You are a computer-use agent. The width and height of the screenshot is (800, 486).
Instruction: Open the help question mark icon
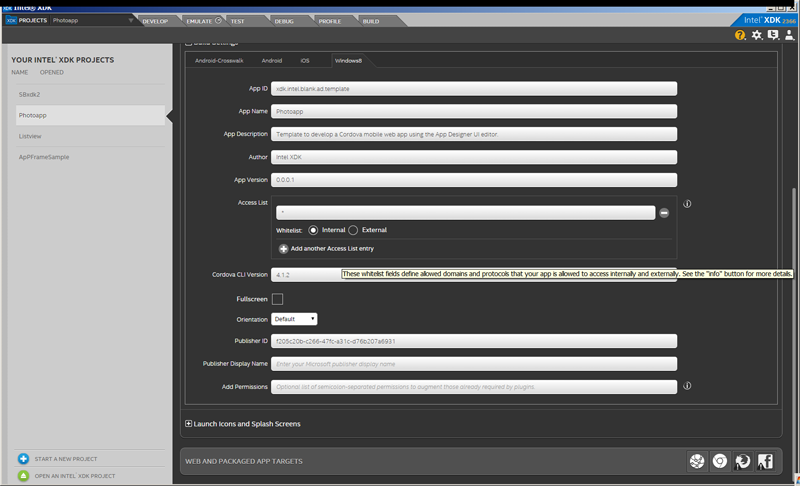click(x=741, y=35)
